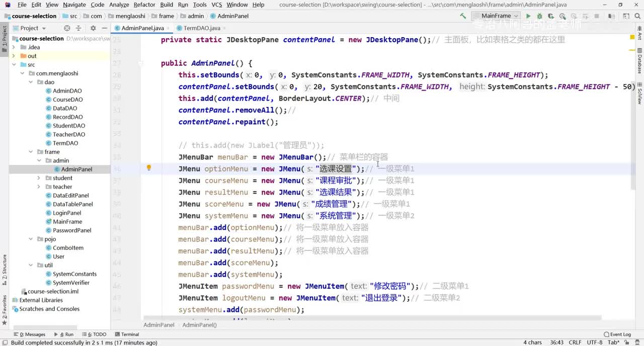Collapse the com.menglaoshi package

coord(23,73)
